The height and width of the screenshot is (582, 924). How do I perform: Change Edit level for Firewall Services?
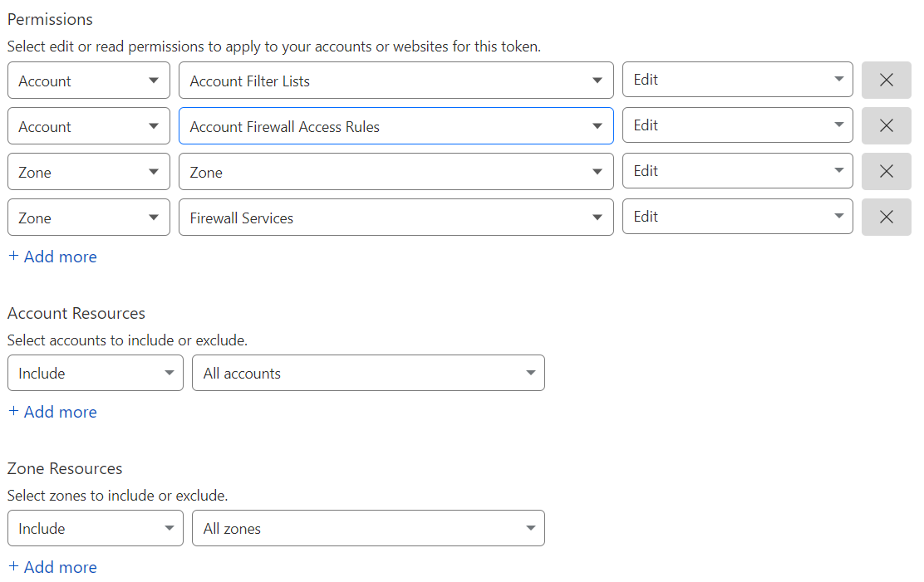click(737, 217)
